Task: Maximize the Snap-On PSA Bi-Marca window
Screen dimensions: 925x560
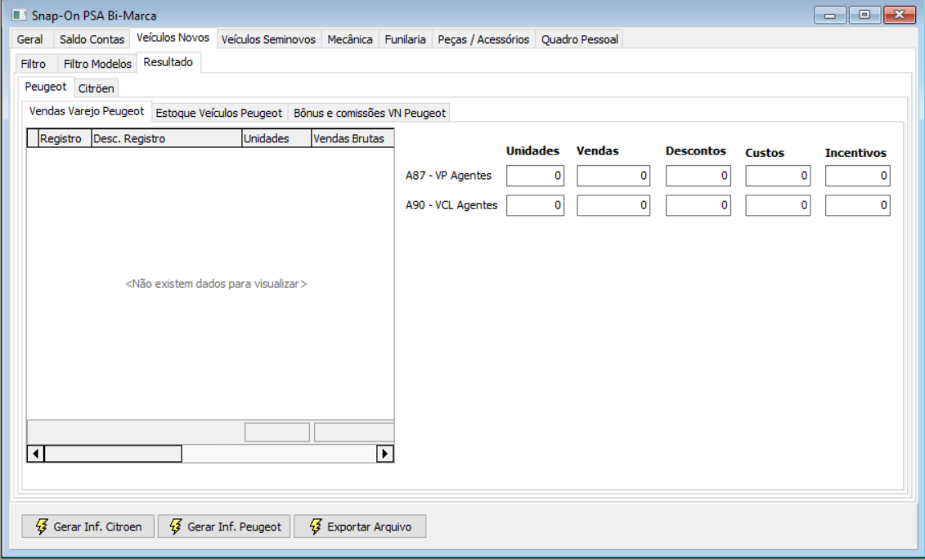Action: coord(864,15)
